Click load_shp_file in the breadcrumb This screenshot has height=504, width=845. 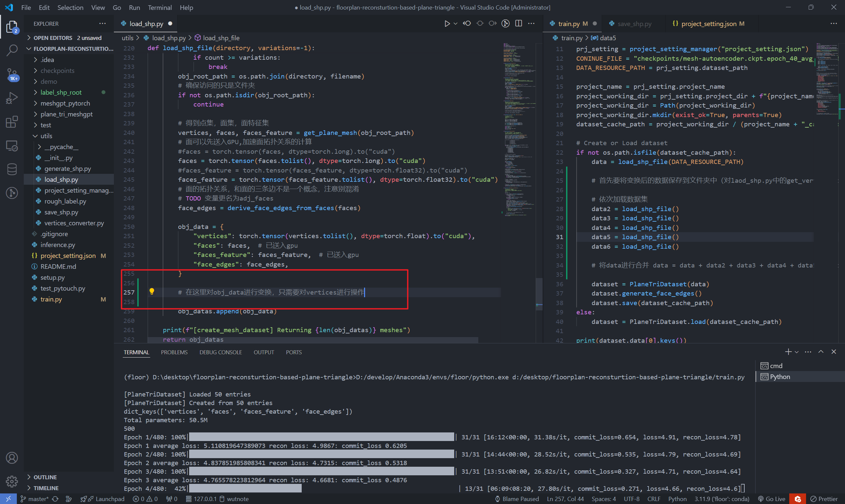click(x=221, y=38)
